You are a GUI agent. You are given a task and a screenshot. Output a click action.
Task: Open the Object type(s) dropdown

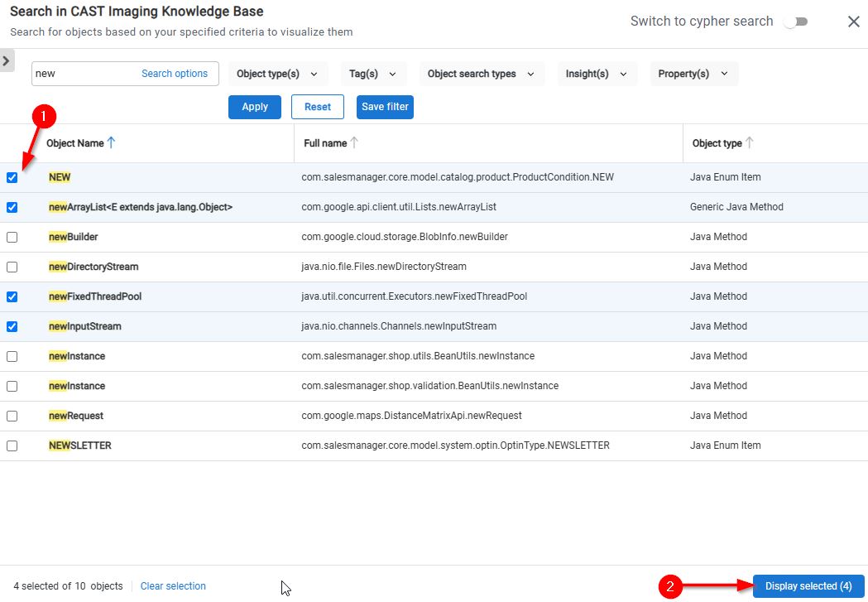coord(278,74)
